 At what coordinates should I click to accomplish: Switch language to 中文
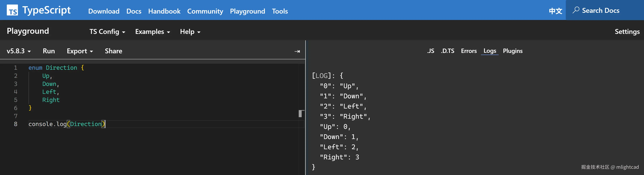pyautogui.click(x=555, y=11)
